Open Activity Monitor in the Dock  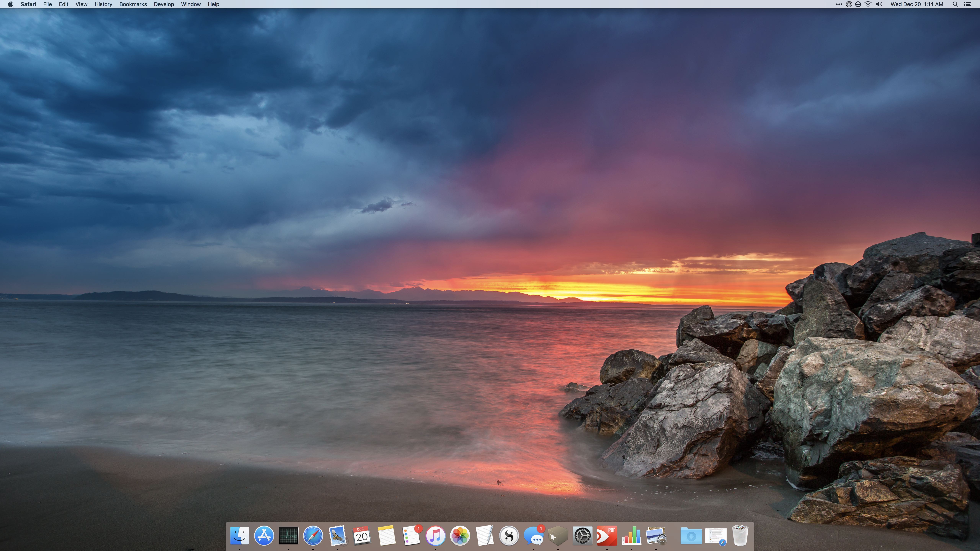[x=288, y=536]
